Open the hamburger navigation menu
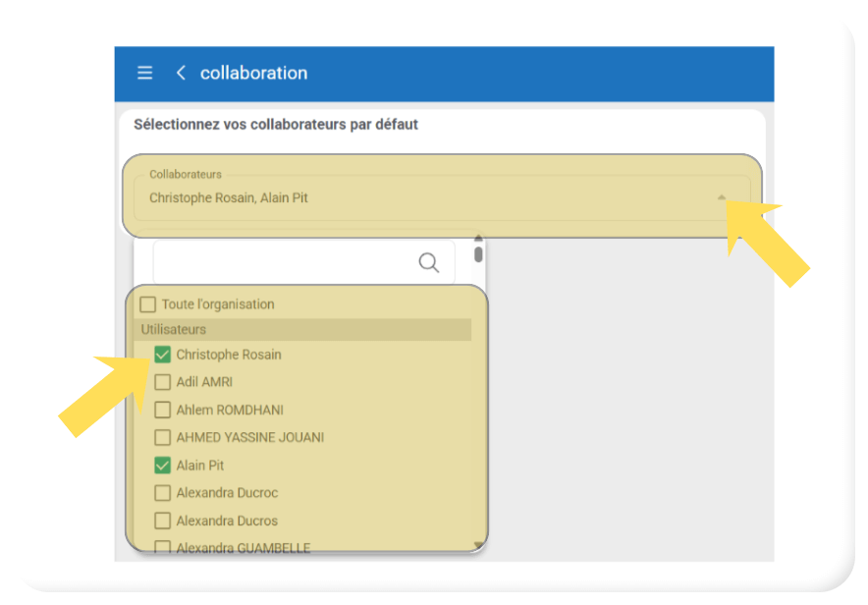 point(144,74)
